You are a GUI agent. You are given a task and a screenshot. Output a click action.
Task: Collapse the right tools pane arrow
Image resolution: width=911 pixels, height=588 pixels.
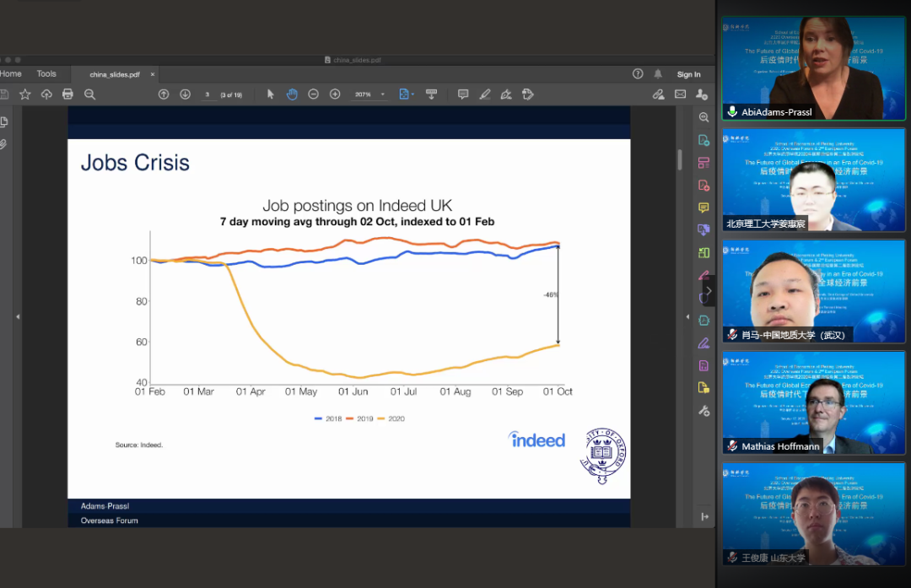click(687, 316)
